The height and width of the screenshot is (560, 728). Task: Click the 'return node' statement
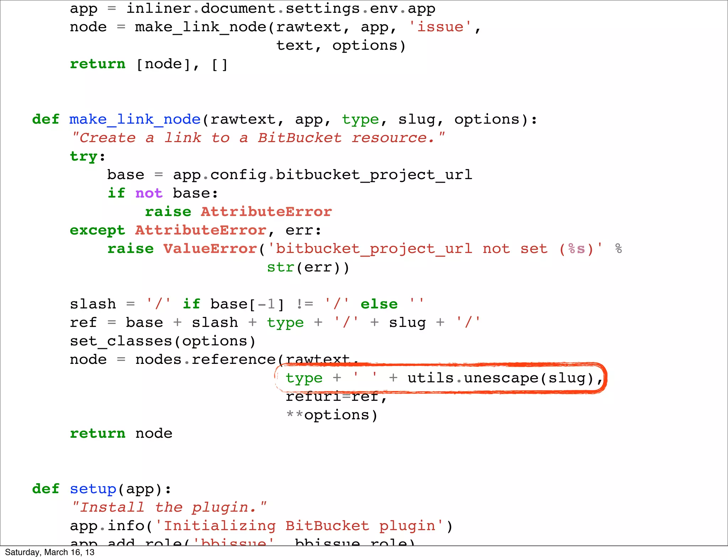tap(121, 434)
